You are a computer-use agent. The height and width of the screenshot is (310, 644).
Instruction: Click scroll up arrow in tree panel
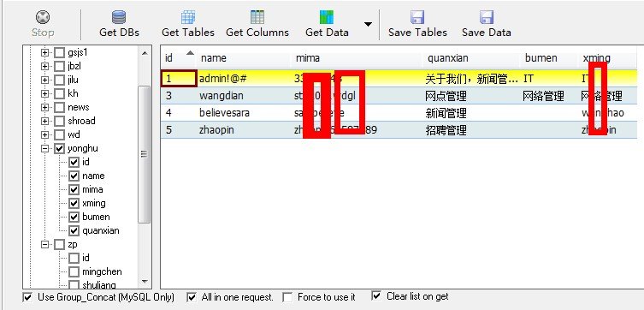point(145,53)
